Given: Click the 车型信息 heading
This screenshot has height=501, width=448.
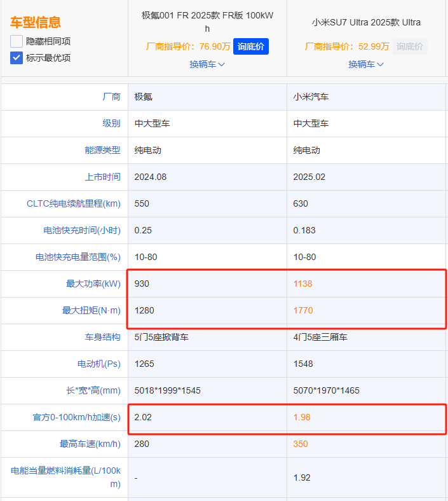Looking at the screenshot, I should click(x=36, y=22).
